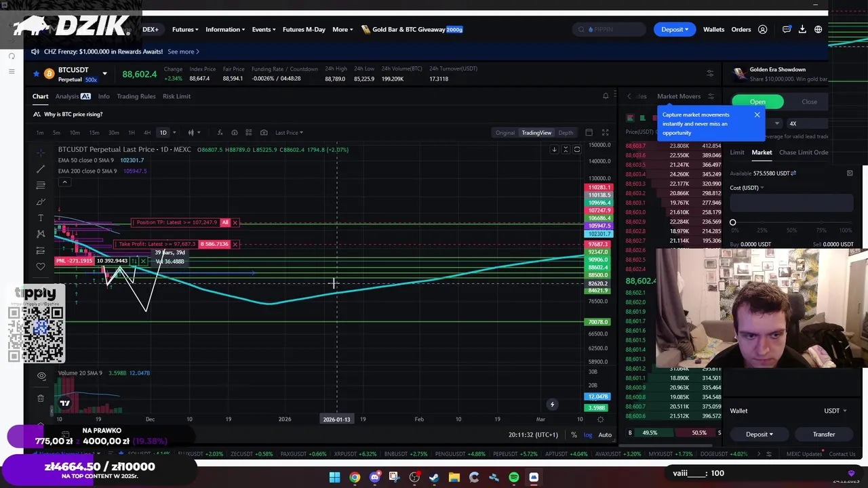Enter fullscreen chart mode
The height and width of the screenshot is (488, 868).
point(605,132)
